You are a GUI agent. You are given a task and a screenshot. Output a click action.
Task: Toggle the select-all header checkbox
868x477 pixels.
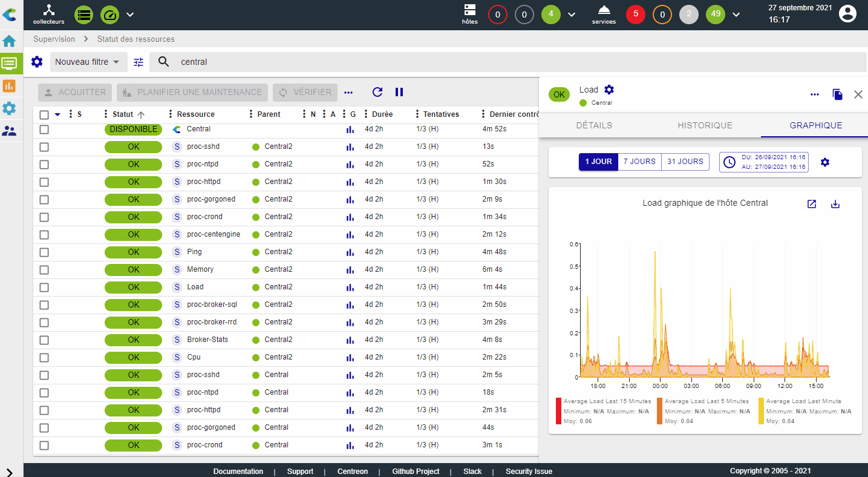[44, 114]
